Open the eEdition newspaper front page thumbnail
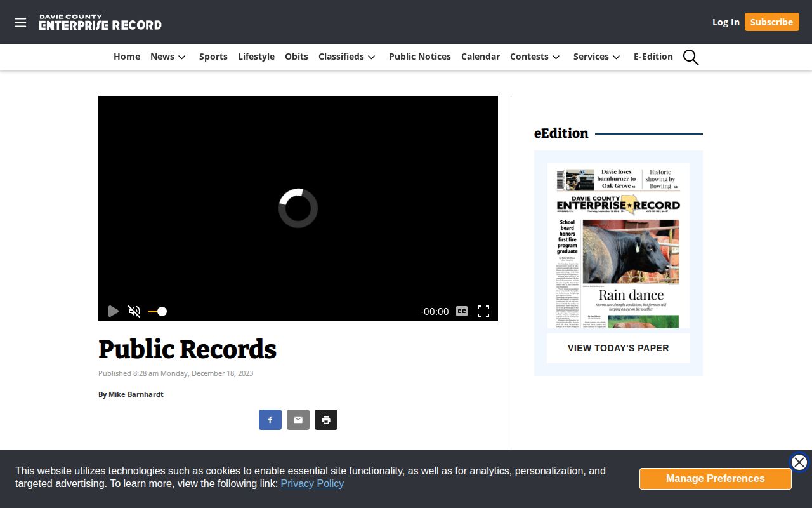This screenshot has height=508, width=812. coord(619,246)
